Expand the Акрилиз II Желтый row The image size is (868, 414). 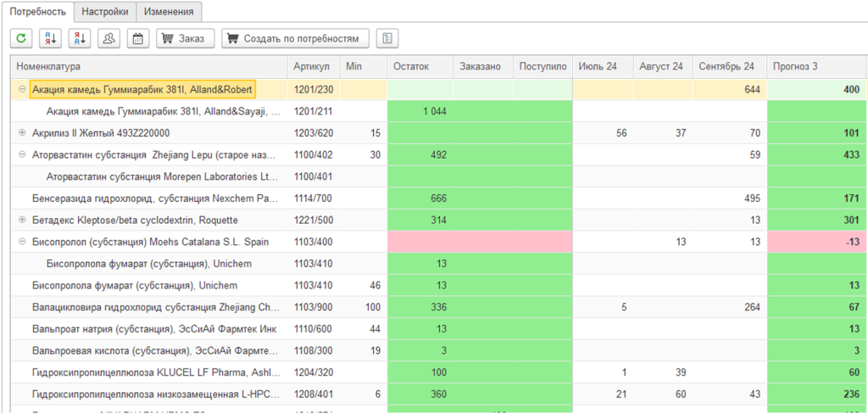tap(22, 133)
